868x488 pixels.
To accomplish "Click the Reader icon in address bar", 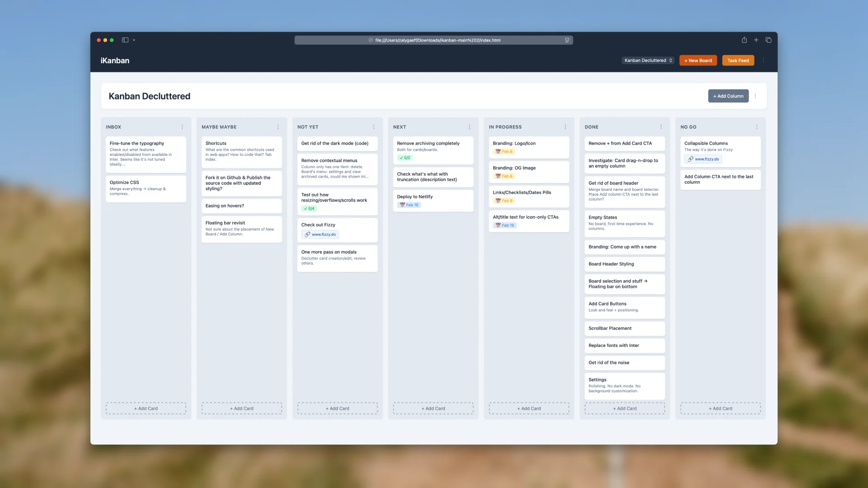I will point(567,40).
